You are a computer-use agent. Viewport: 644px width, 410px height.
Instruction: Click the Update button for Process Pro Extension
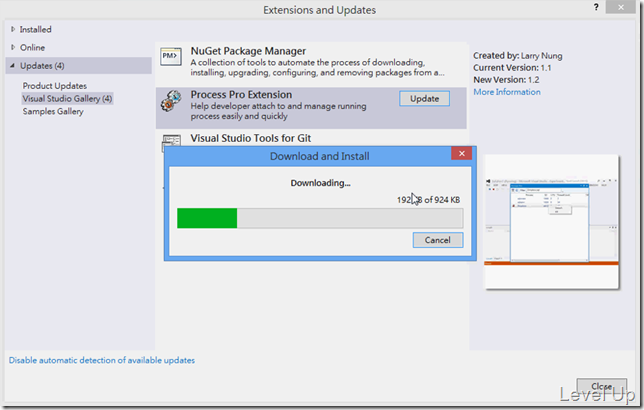click(424, 99)
